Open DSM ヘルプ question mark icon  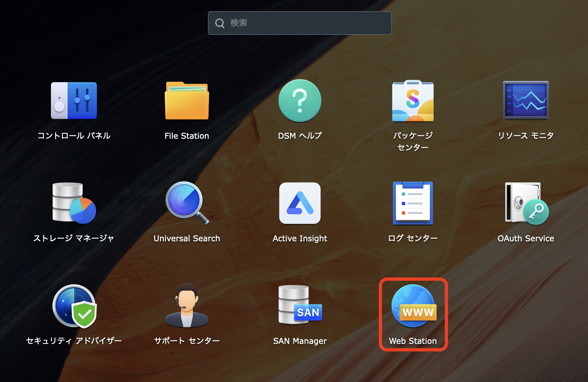tap(300, 101)
